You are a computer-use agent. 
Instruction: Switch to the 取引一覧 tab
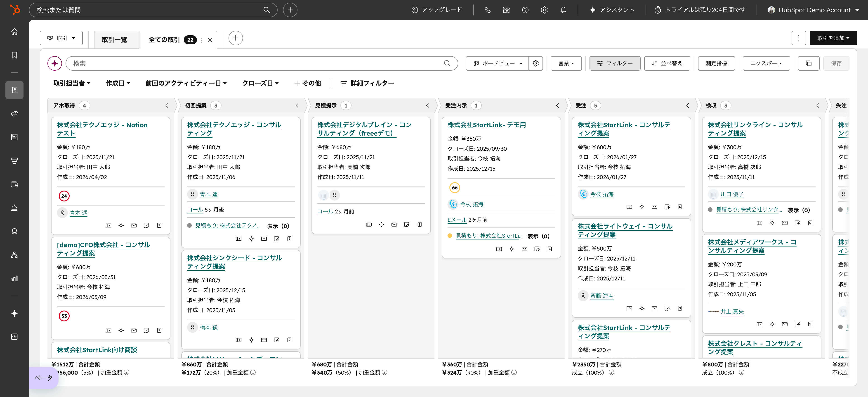[x=114, y=40]
